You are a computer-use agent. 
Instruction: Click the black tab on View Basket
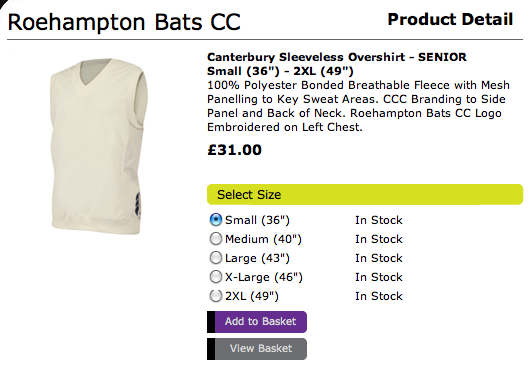[211, 349]
